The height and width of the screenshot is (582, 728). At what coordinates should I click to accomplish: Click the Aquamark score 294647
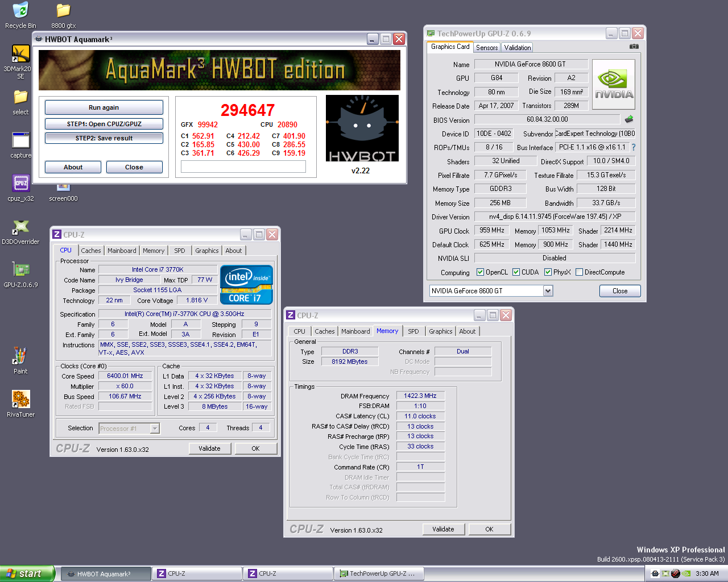[247, 110]
